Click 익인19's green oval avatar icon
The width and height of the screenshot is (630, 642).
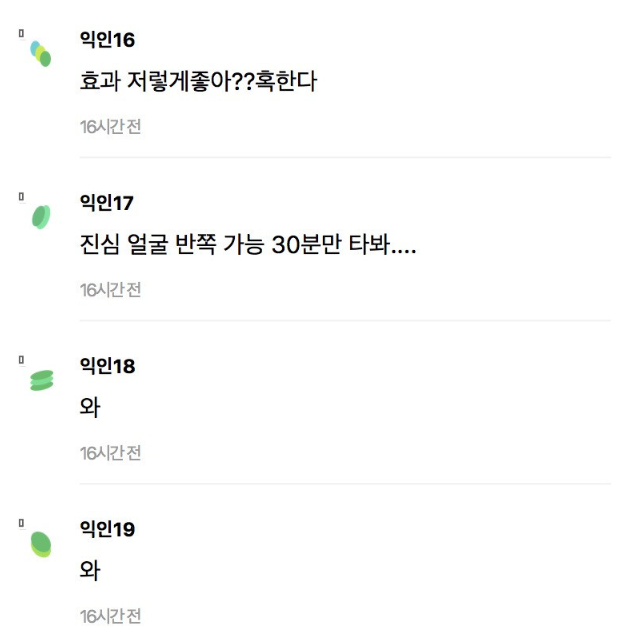click(41, 544)
